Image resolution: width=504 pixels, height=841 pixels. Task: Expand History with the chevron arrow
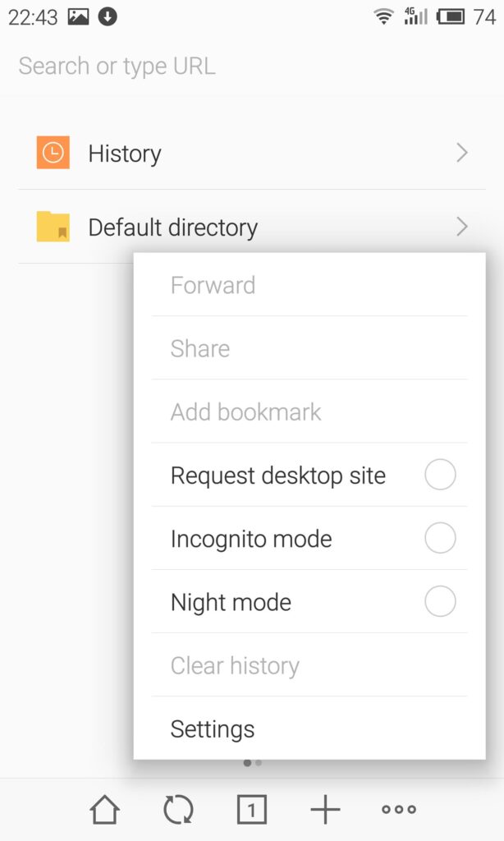(x=462, y=153)
